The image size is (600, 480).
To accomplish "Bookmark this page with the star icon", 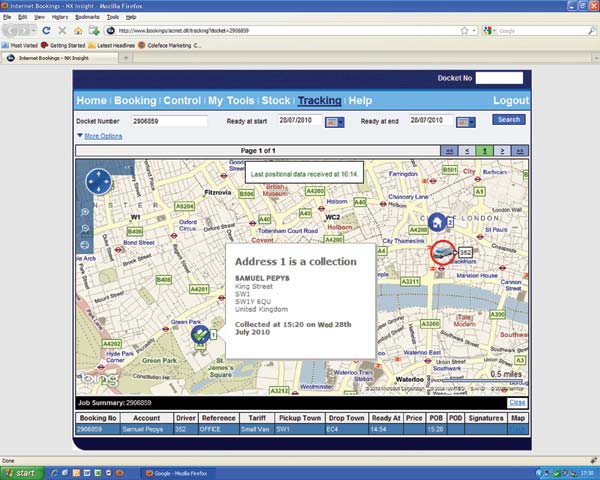I will coord(464,31).
